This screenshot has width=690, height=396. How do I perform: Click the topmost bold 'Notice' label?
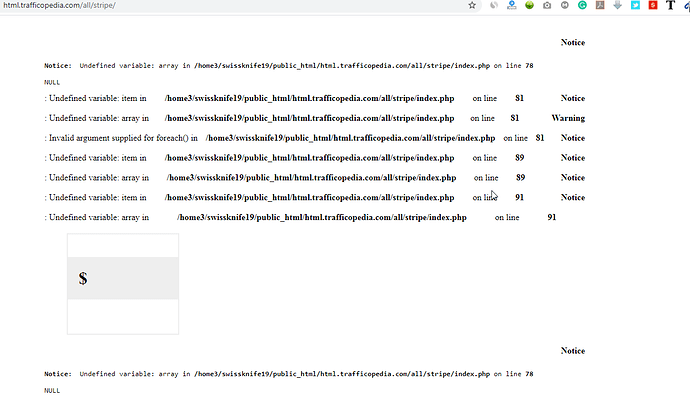(x=573, y=42)
